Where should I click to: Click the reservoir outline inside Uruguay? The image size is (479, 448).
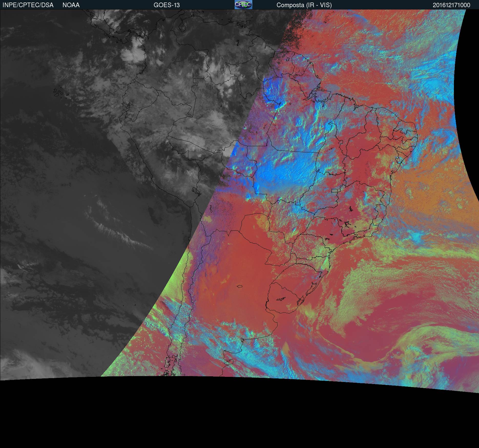281,298
